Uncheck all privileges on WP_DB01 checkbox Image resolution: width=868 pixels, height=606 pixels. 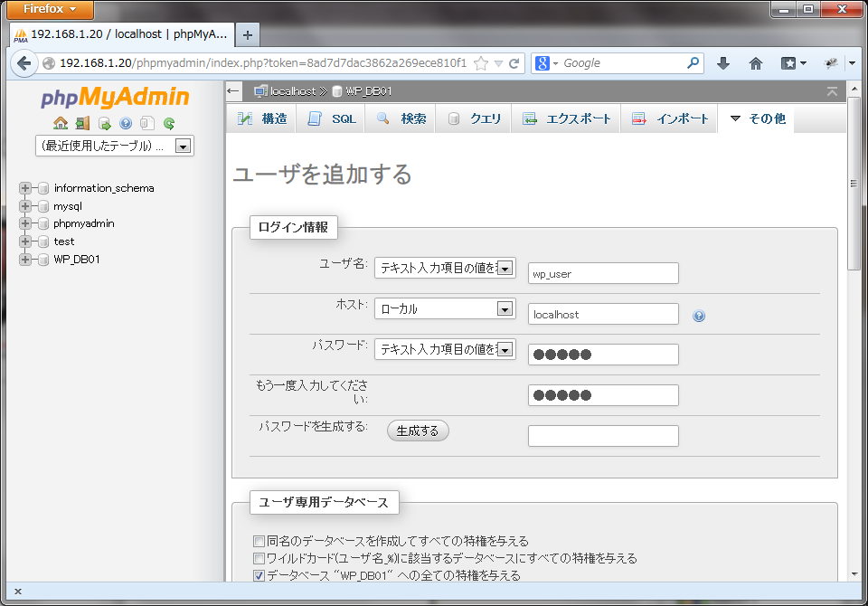pos(259,575)
